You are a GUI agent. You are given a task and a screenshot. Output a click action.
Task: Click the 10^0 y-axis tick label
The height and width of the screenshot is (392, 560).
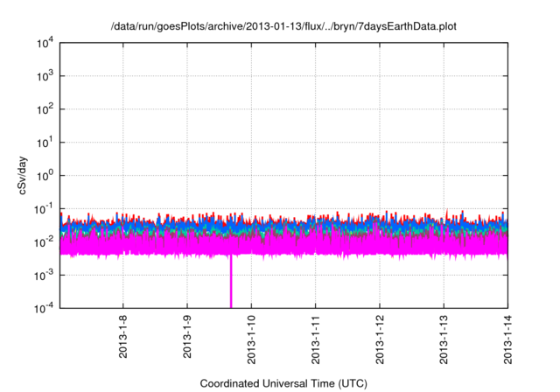(45, 176)
